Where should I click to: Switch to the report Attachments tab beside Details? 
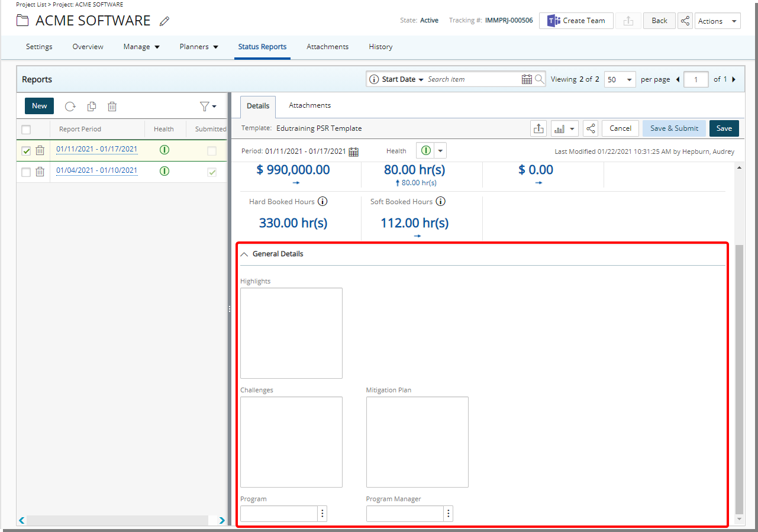309,105
